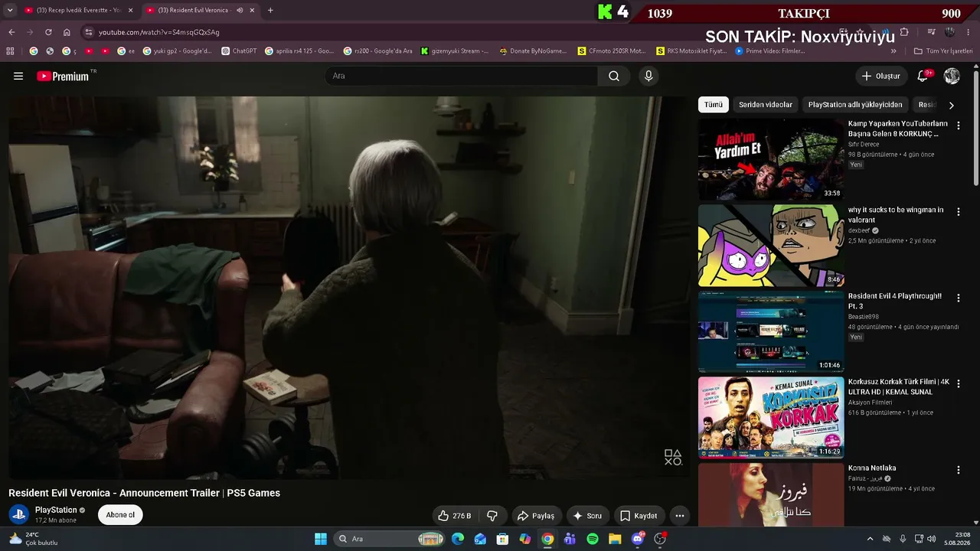The width and height of the screenshot is (980, 551).
Task: Launch Microsoft Edge from taskbar
Action: [458, 539]
